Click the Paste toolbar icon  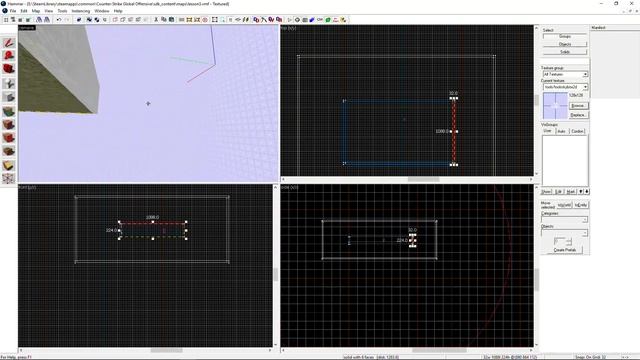tap(171, 20)
